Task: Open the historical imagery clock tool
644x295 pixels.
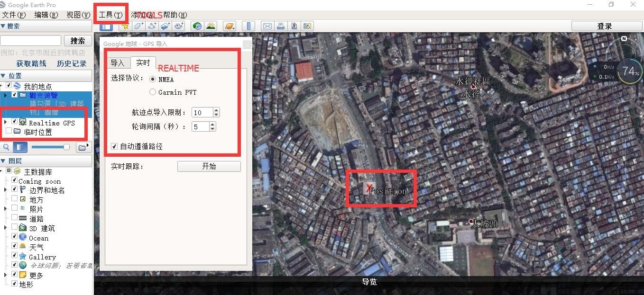Action: 197,27
